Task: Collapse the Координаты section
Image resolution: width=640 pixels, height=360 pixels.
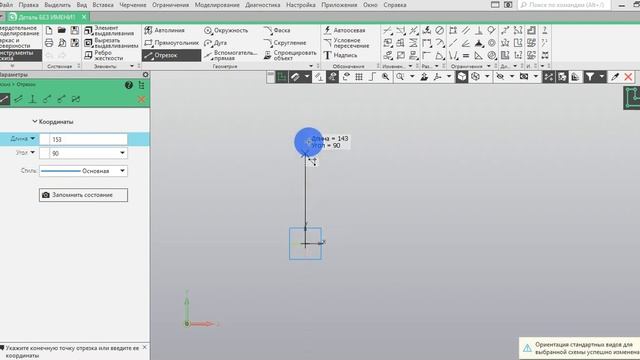Action: tap(35, 121)
